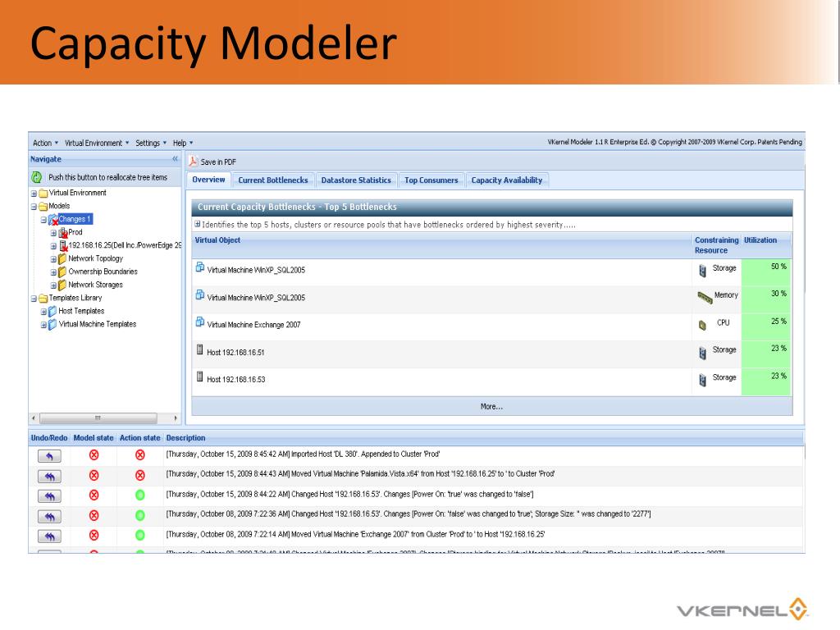The height and width of the screenshot is (630, 840).
Task: Click green action state icon for Moved Exchange 2007 entry
Action: [139, 535]
